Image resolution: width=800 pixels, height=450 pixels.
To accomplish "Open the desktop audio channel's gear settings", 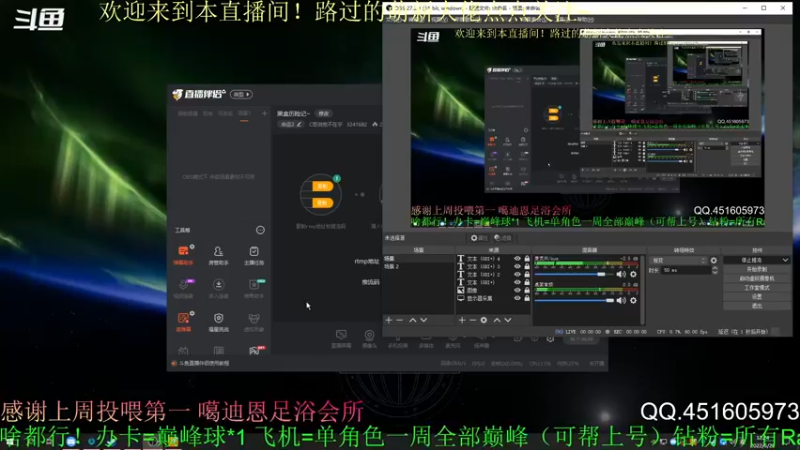I will [633, 301].
